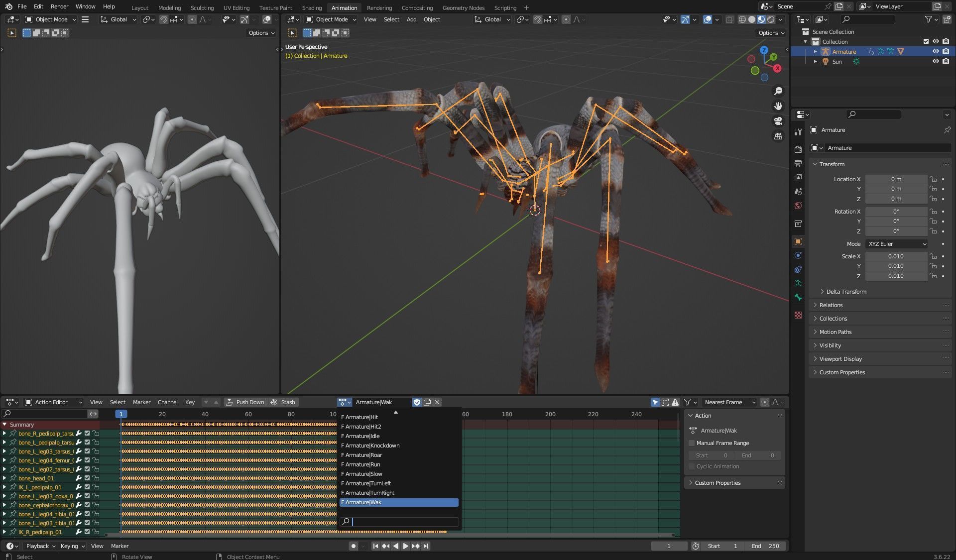The width and height of the screenshot is (956, 560).
Task: Unlink the Armature|Wak action
Action: pyautogui.click(x=437, y=402)
